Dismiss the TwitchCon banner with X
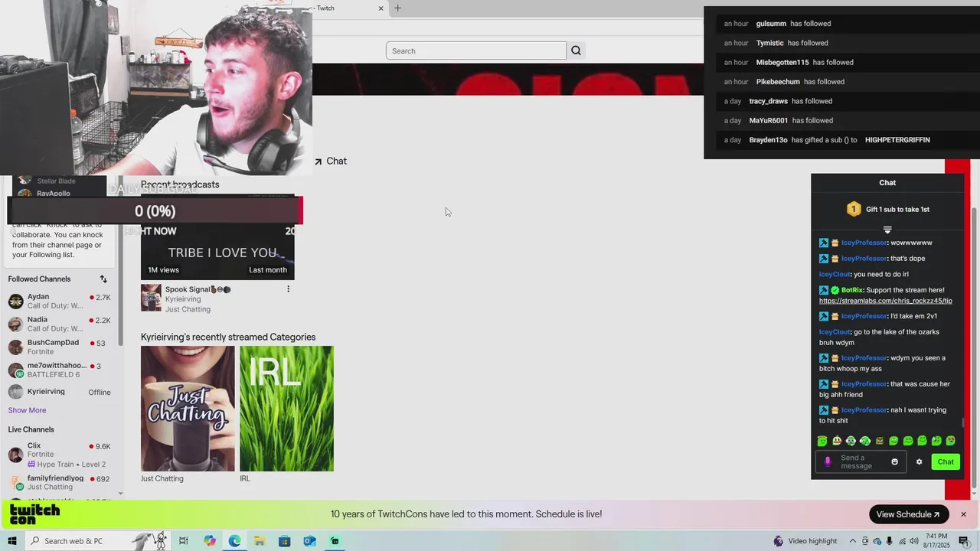This screenshot has height=551, width=980. [963, 514]
